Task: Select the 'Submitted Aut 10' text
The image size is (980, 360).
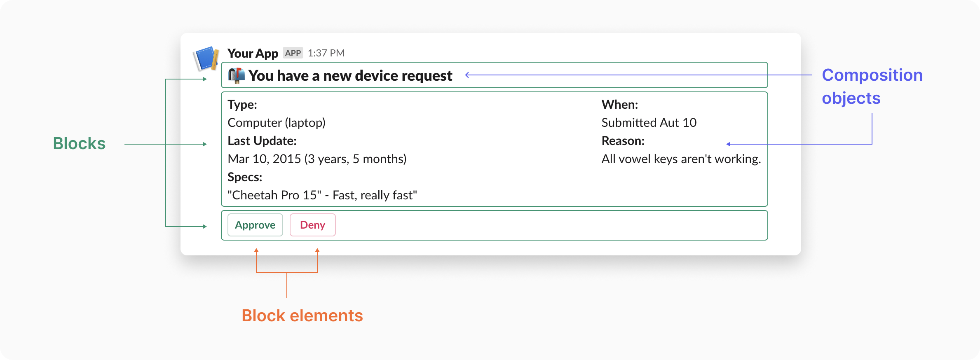Action: (649, 123)
